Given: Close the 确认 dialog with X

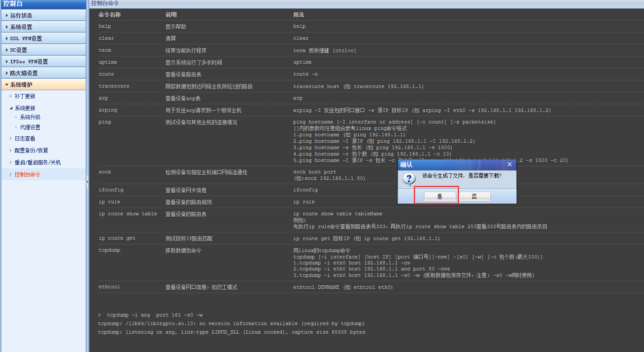Looking at the screenshot, I should 509,164.
